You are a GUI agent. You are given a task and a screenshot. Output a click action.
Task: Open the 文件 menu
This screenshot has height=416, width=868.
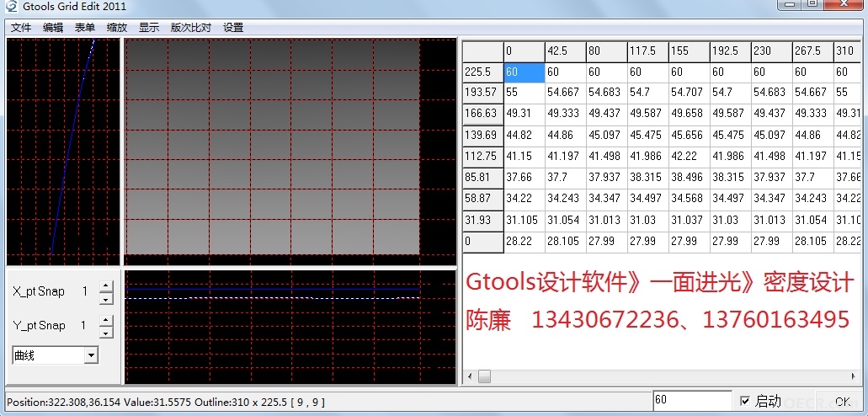pyautogui.click(x=21, y=28)
